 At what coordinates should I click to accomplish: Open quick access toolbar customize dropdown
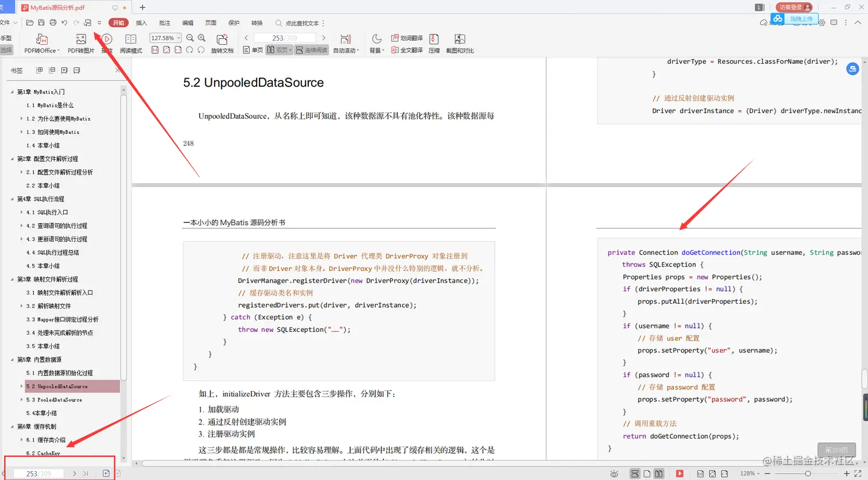click(99, 23)
